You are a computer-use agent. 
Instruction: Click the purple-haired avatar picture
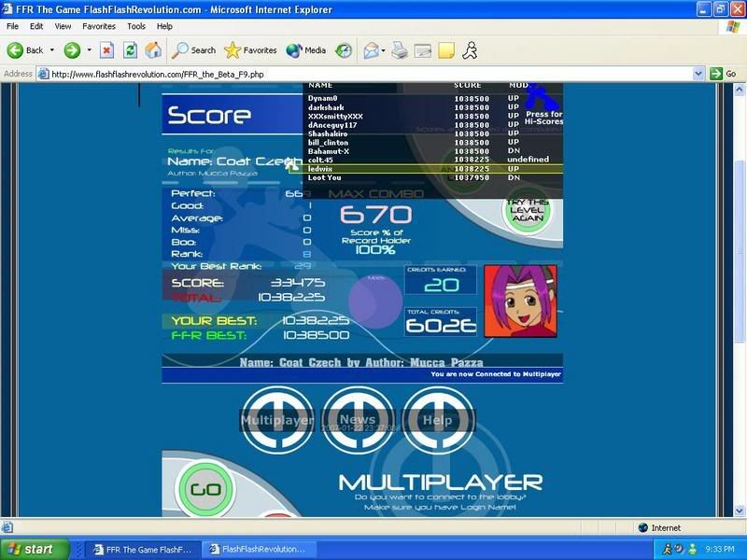tap(520, 301)
